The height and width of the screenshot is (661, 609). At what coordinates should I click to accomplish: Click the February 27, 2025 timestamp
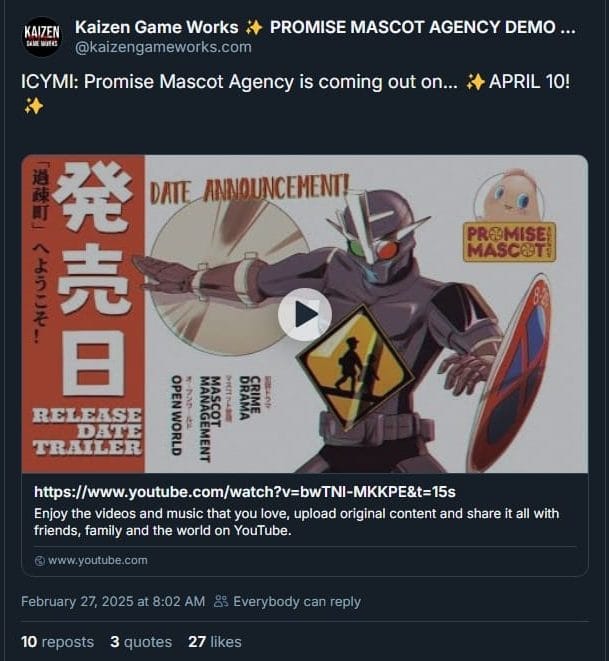[x=113, y=602]
